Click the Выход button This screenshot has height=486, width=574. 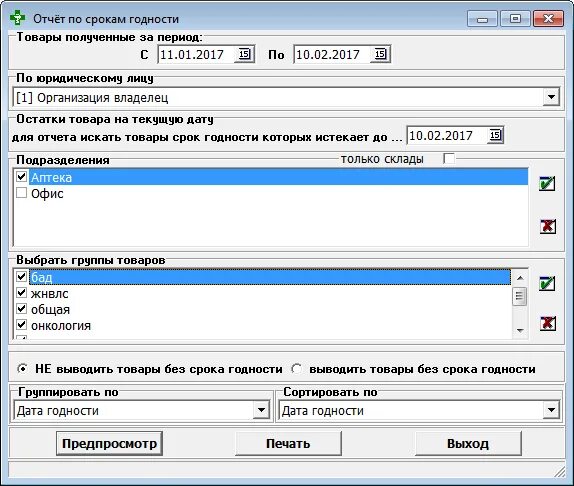click(x=468, y=444)
